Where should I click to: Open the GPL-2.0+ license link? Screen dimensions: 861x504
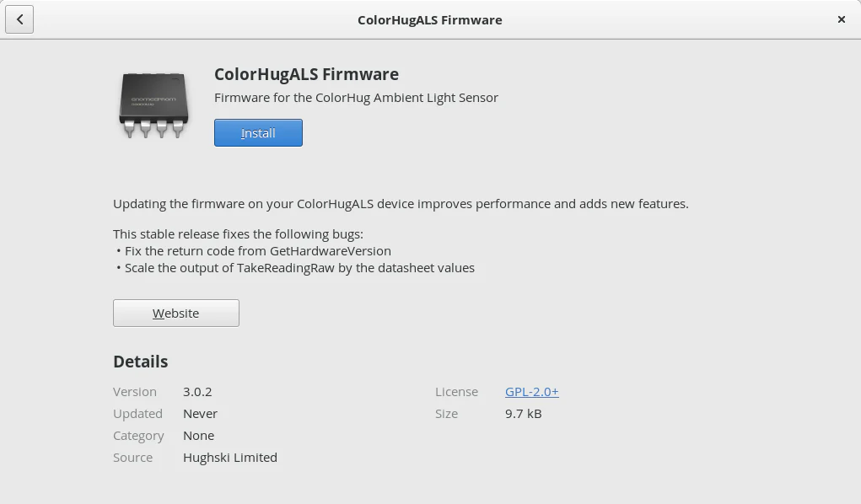tap(531, 392)
